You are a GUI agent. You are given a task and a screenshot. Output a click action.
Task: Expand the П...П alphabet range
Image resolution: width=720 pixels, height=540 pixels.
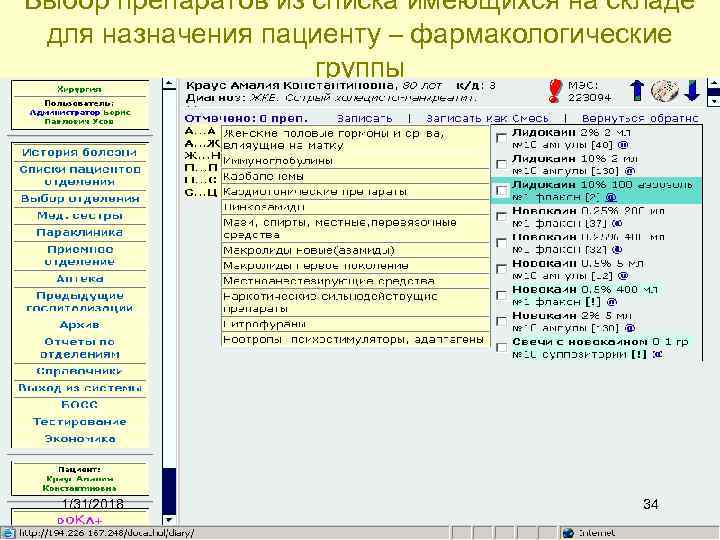pos(201,168)
